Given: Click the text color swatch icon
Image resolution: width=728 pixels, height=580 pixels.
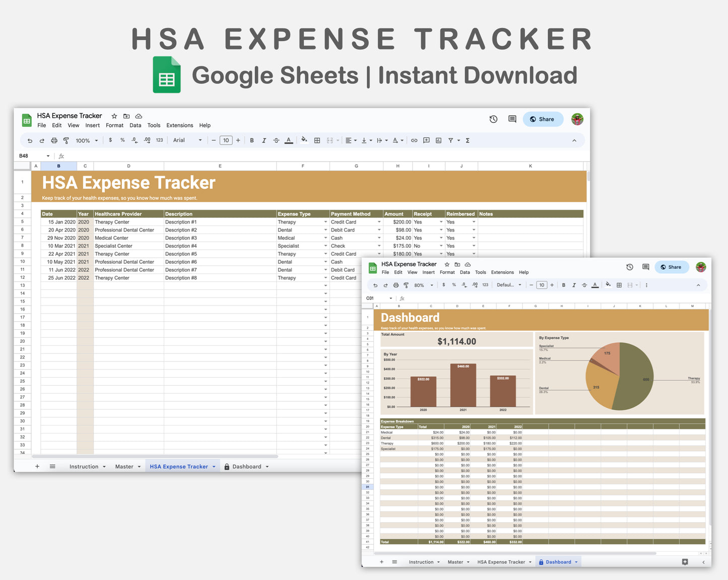Looking at the screenshot, I should pyautogui.click(x=289, y=140).
